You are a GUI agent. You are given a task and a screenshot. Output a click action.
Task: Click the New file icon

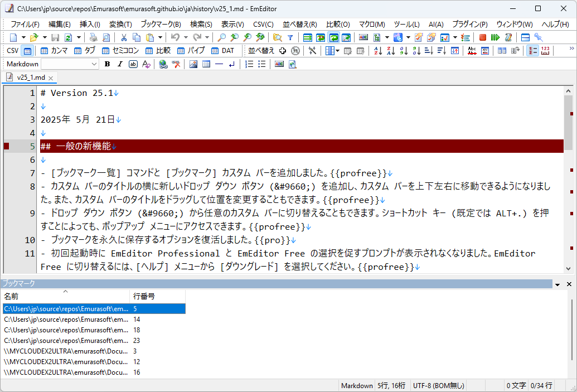coord(13,37)
